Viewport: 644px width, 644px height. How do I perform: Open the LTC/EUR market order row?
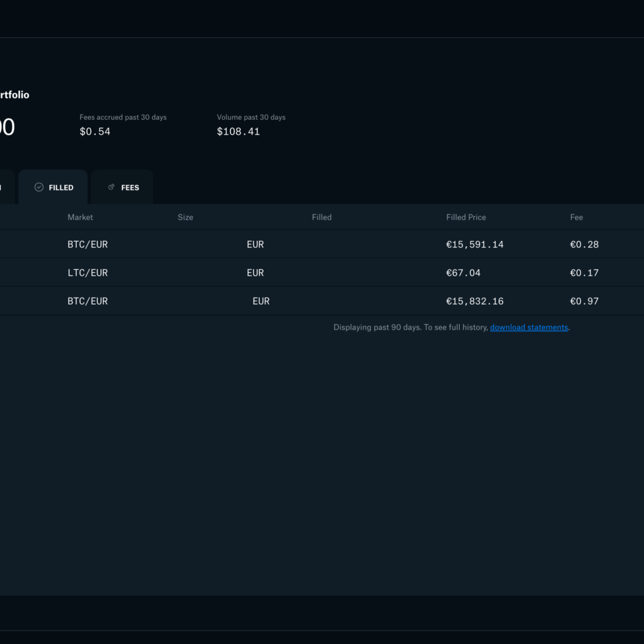pyautogui.click(x=88, y=273)
